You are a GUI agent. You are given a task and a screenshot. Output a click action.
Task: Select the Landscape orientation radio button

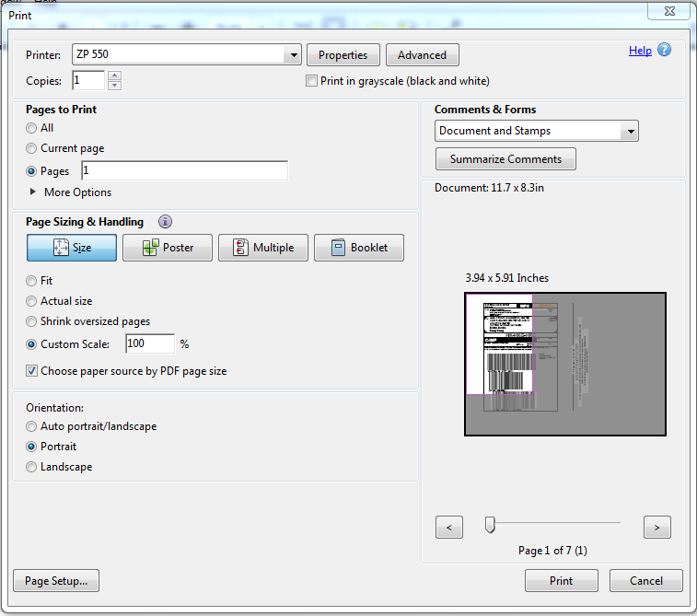[32, 467]
